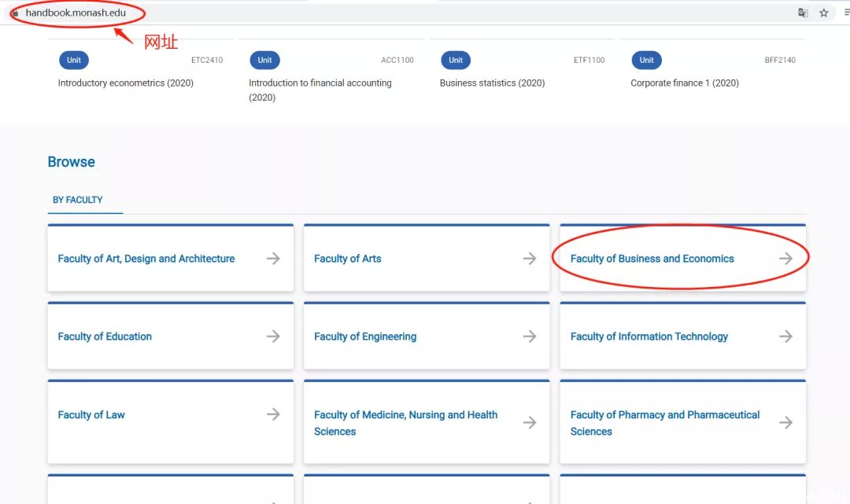Open Business statistics (2020) unit
Image resolution: width=850 pixels, height=504 pixels.
pyautogui.click(x=492, y=83)
